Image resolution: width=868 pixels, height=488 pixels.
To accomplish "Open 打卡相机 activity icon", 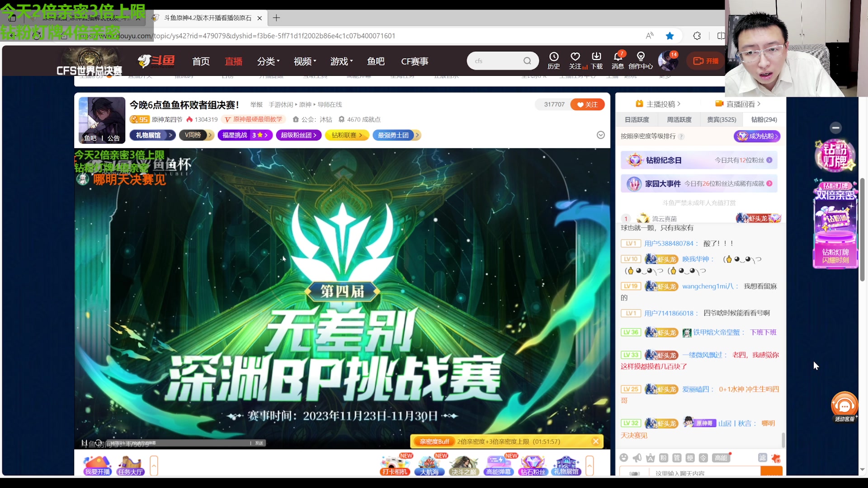I will coord(395,465).
